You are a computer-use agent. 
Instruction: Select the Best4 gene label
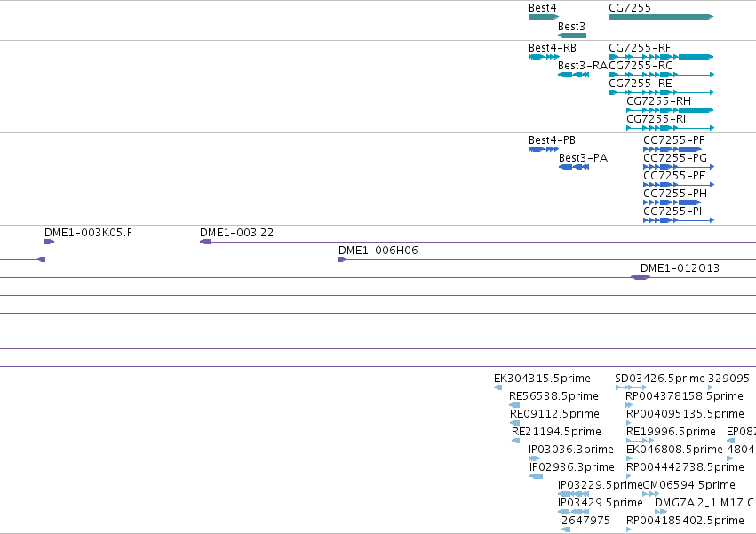coord(543,8)
